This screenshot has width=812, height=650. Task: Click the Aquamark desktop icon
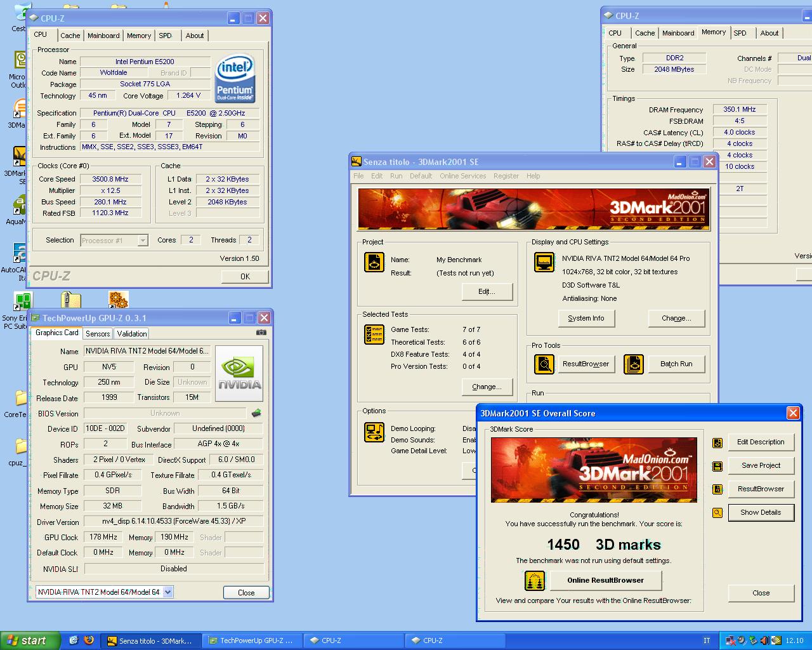(x=20, y=204)
